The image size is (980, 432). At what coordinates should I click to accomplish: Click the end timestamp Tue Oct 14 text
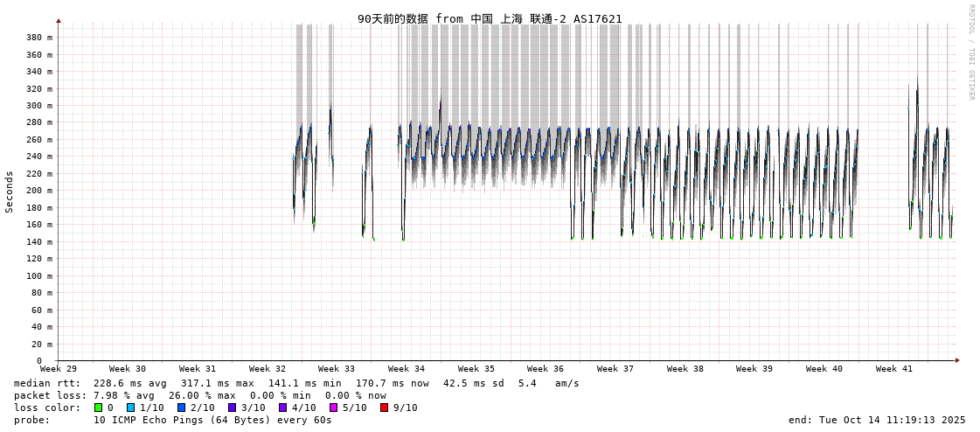(x=877, y=420)
